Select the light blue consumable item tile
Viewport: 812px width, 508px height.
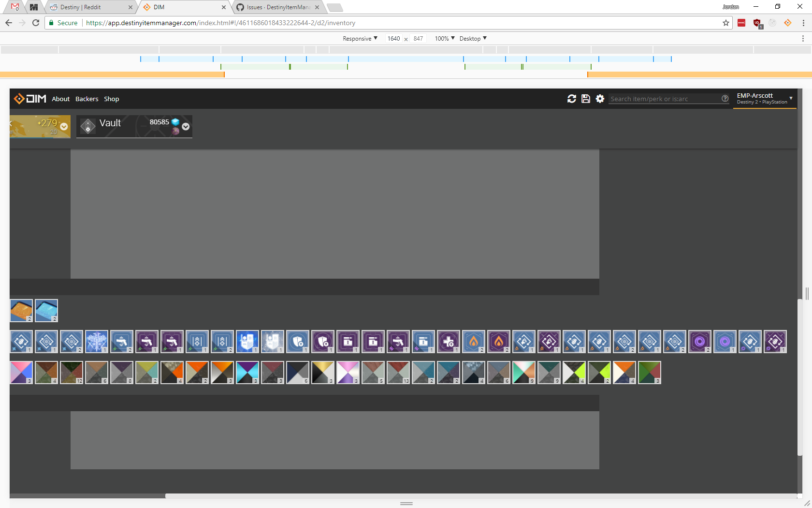pos(46,311)
